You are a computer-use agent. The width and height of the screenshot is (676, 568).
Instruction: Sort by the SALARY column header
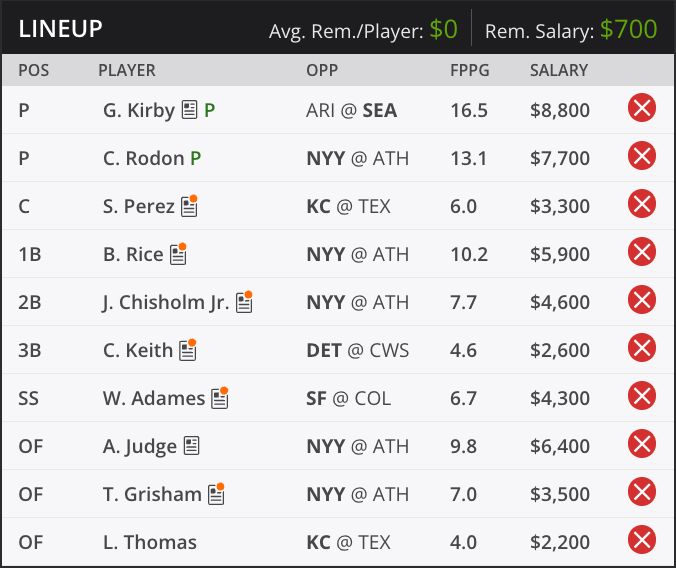tap(559, 70)
